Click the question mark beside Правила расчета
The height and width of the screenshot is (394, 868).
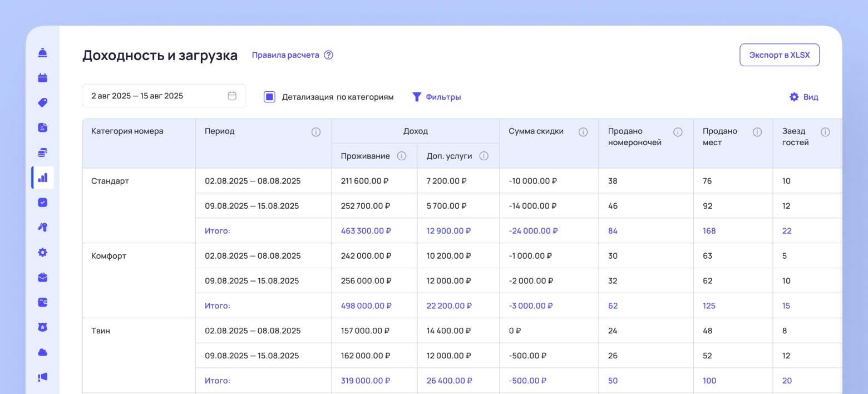click(328, 55)
